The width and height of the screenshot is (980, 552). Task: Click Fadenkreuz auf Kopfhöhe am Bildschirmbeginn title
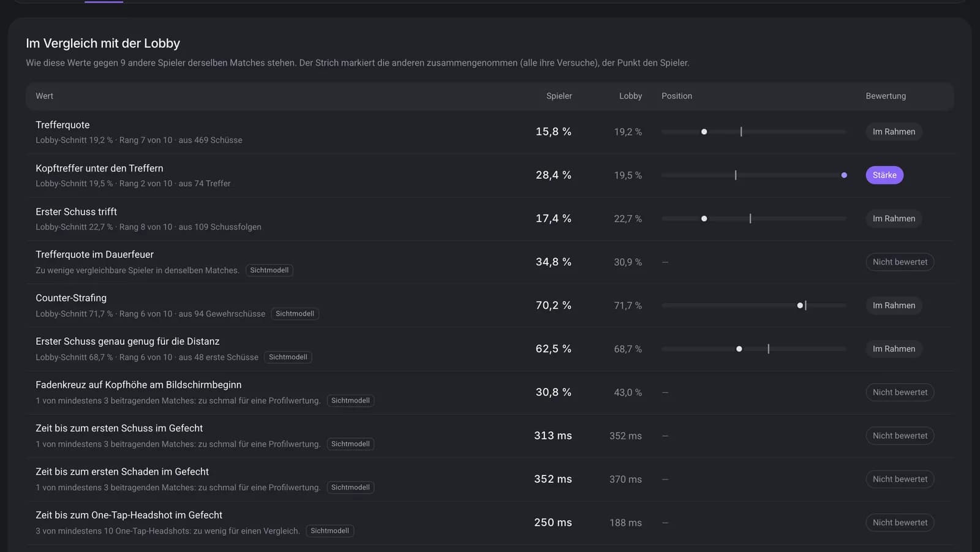click(x=138, y=385)
